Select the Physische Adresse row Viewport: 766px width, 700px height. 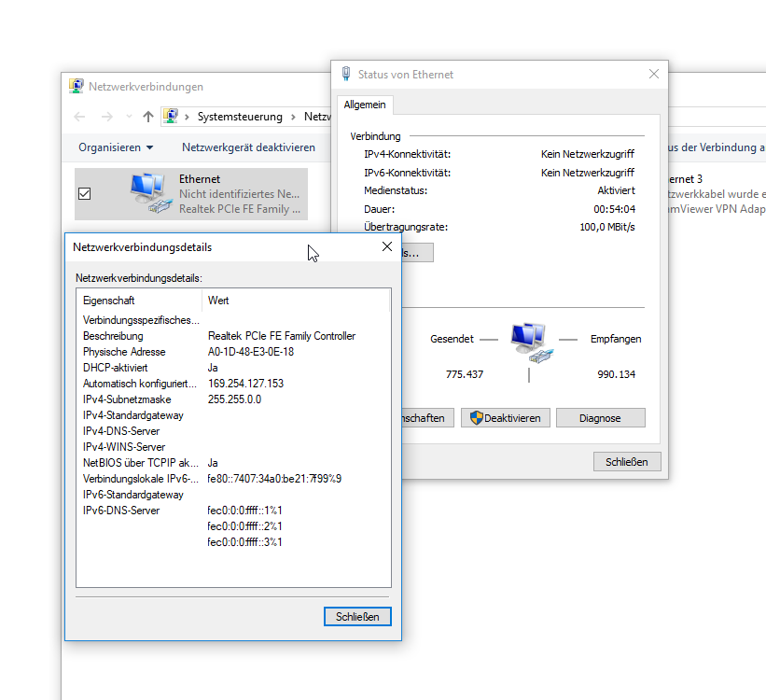[233, 352]
